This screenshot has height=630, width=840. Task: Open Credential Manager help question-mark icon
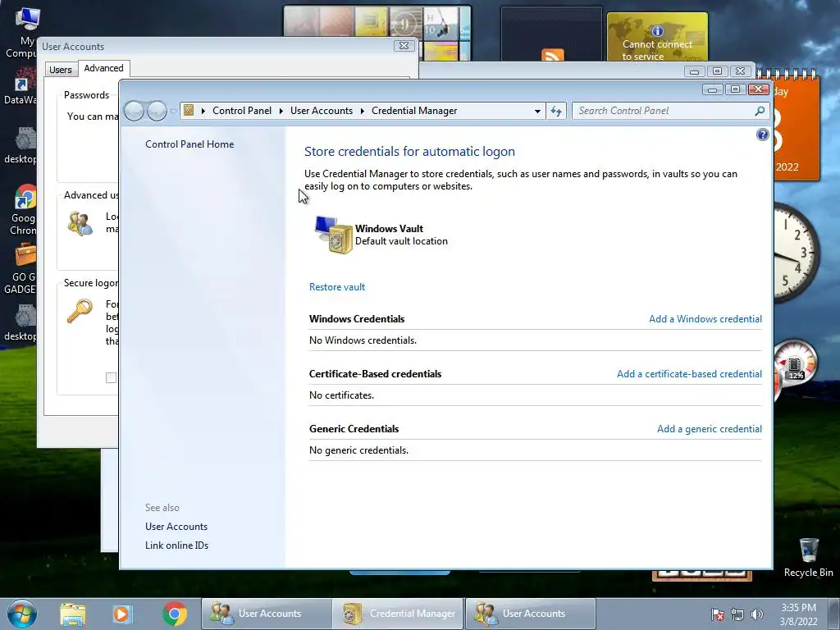762,135
